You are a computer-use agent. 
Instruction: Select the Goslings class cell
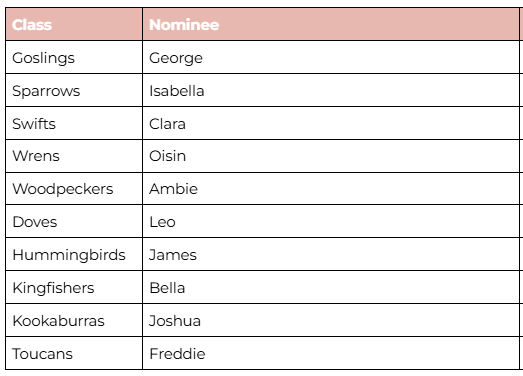tap(74, 57)
